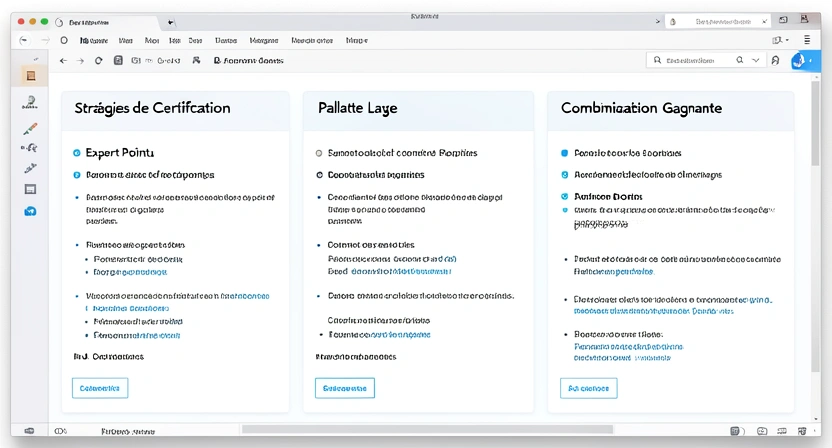Viewport: 832px width, 448px height.
Task: Click the reload icon in page toolbar
Action: [x=99, y=61]
